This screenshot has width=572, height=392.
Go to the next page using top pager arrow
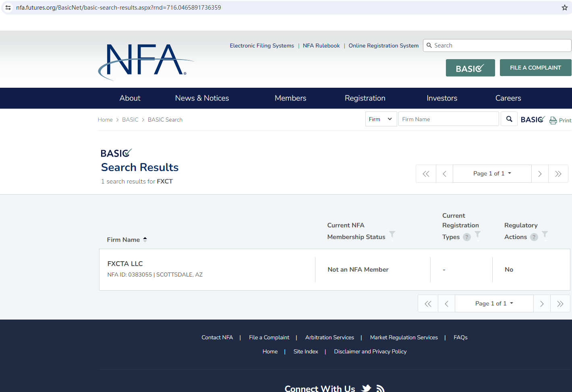[540, 174]
